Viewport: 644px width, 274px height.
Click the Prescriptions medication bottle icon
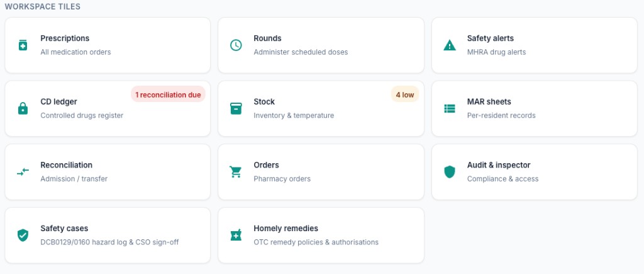point(23,45)
